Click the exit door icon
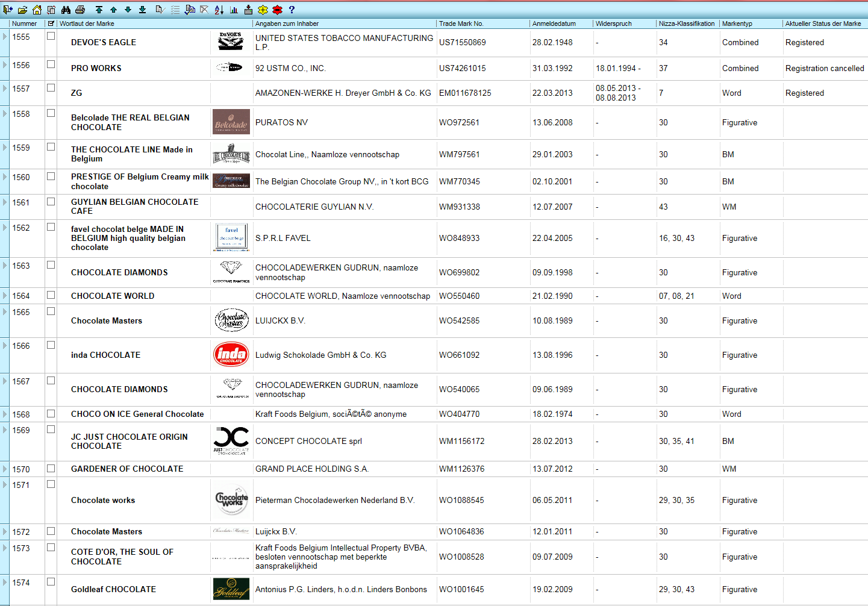Image resolution: width=868 pixels, height=606 pixels. click(8, 10)
